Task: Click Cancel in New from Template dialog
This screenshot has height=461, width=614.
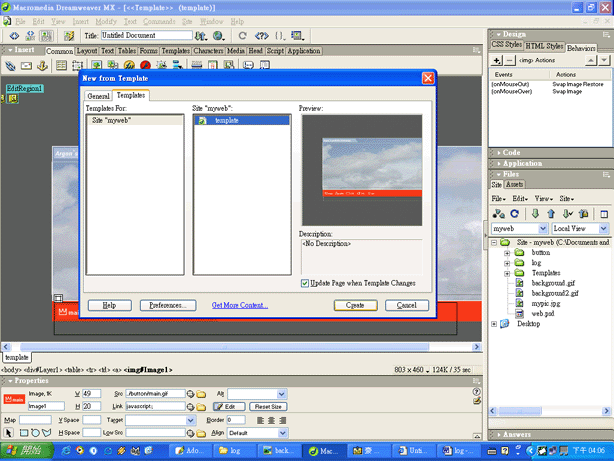Action: (x=407, y=305)
